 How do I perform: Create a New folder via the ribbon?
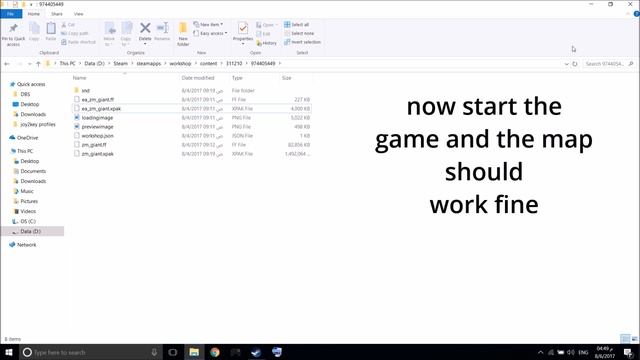183,34
